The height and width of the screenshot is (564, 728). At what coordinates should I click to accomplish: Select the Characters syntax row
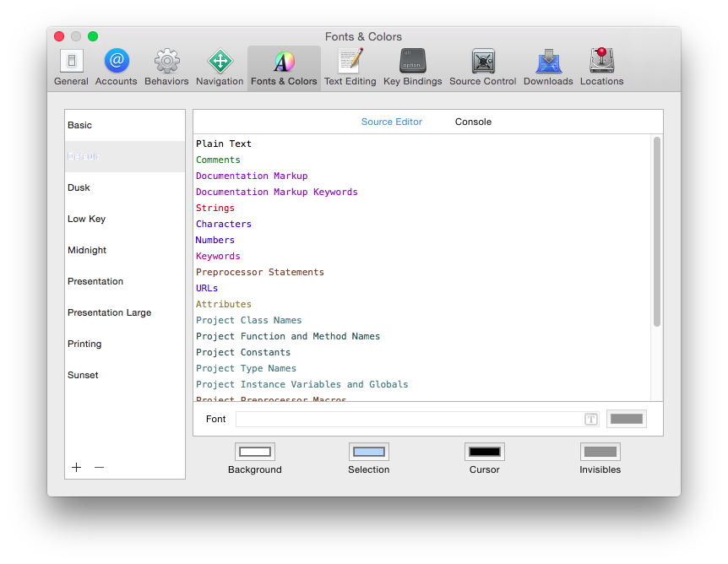click(x=421, y=225)
